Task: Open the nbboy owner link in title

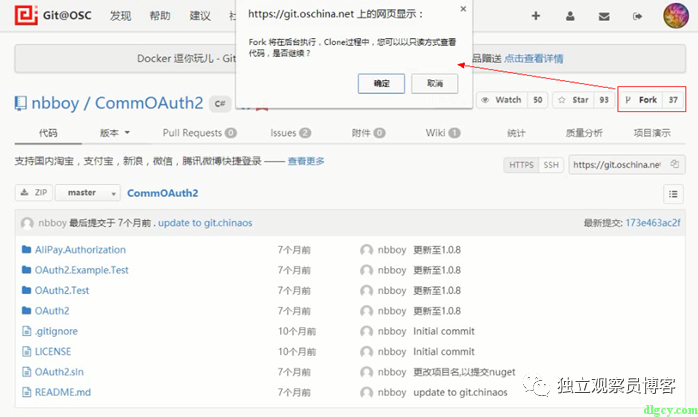Action: pyautogui.click(x=55, y=103)
